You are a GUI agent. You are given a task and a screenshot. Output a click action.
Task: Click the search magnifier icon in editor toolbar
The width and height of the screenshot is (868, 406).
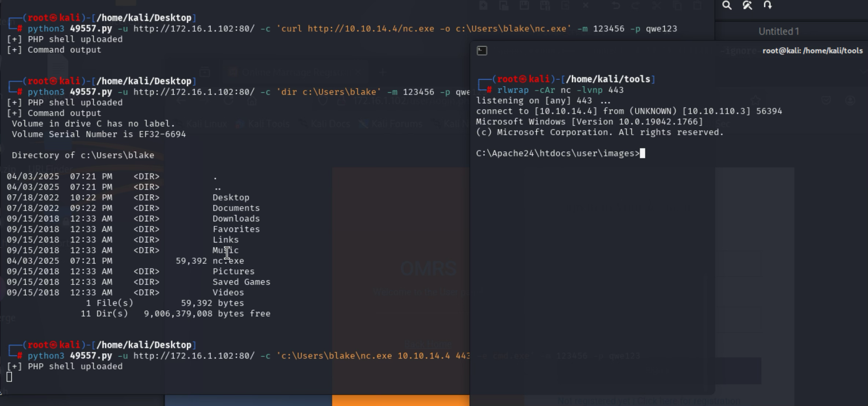(x=727, y=5)
